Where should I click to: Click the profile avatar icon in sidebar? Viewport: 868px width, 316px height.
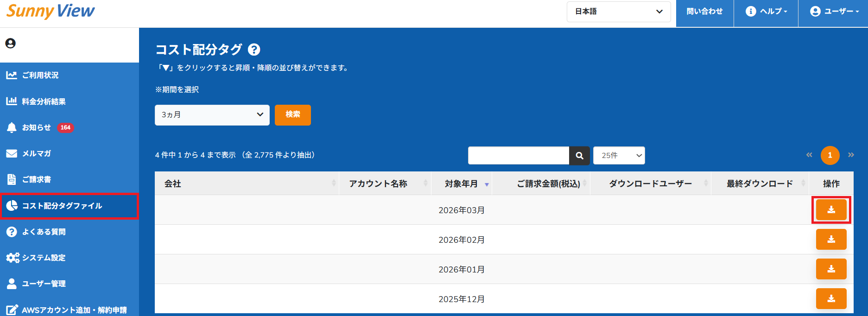(10, 44)
